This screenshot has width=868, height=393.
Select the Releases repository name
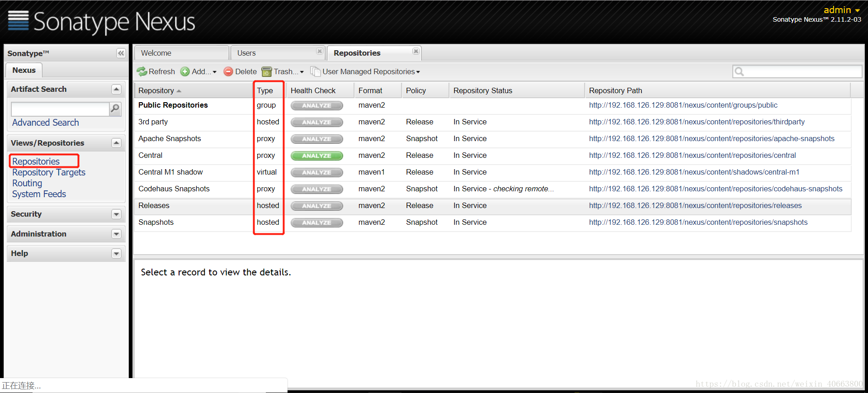click(154, 206)
